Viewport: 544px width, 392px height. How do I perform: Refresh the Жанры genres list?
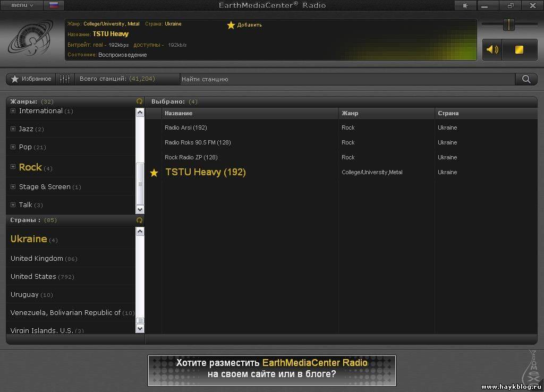click(x=140, y=101)
